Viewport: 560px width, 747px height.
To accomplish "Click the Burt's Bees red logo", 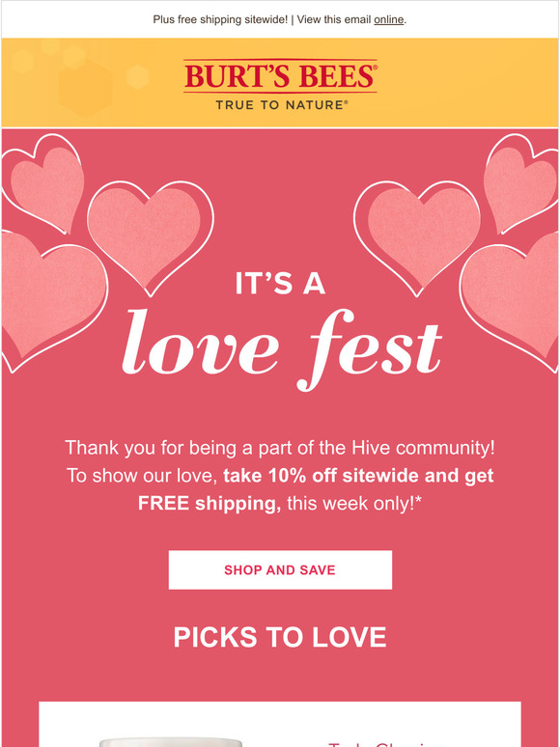I will tap(280, 75).
